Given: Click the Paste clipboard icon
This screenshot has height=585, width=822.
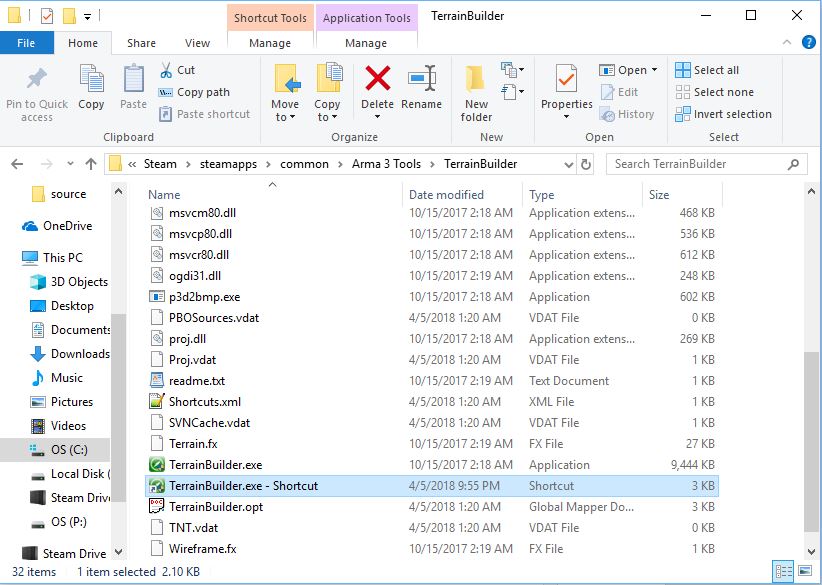Looking at the screenshot, I should [133, 80].
